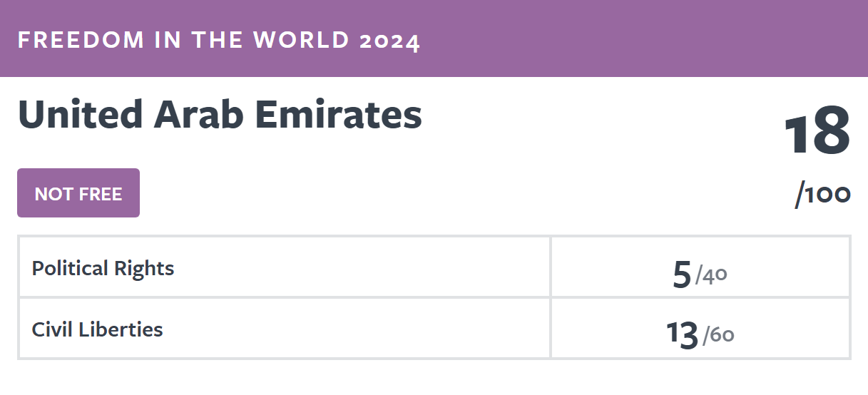
Task: Click the Political Rights score 5
Action: (x=682, y=276)
